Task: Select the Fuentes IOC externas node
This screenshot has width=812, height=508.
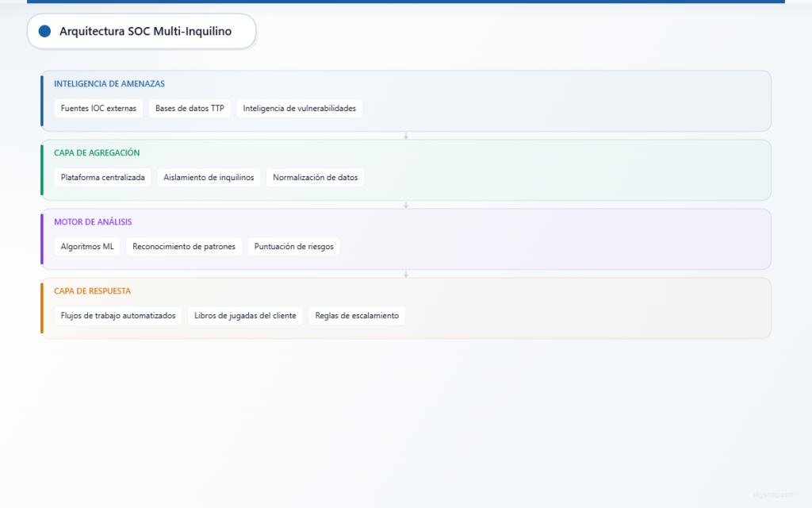Action: 98,108
